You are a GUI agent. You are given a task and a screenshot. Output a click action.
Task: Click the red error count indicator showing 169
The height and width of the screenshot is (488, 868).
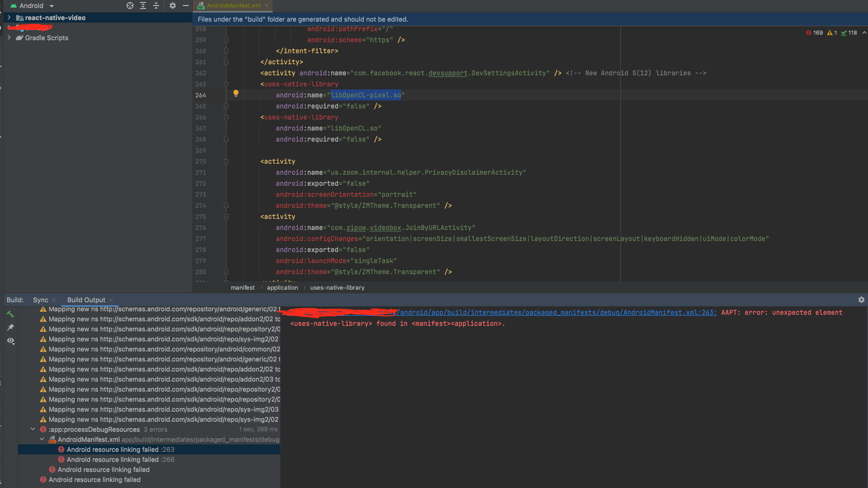[x=814, y=32]
